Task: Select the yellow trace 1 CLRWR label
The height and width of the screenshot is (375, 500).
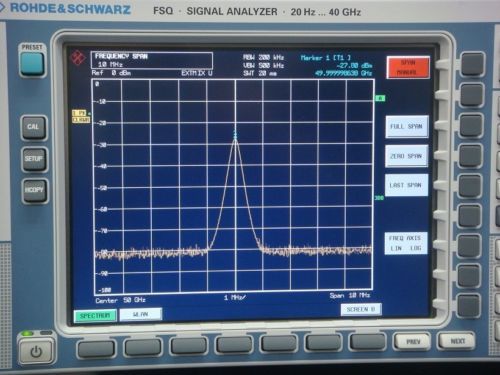Action: [x=81, y=116]
